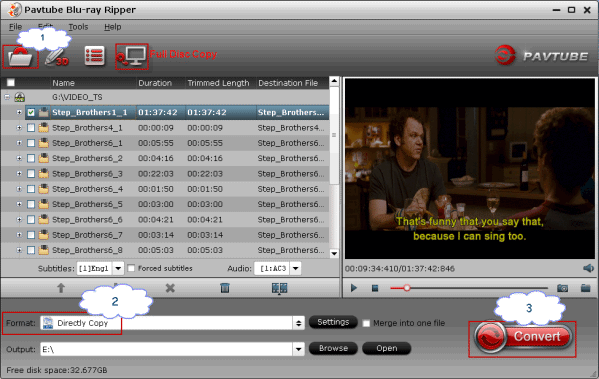Toggle the select-all checkbox in header
The width and height of the screenshot is (599, 379).
tap(11, 83)
